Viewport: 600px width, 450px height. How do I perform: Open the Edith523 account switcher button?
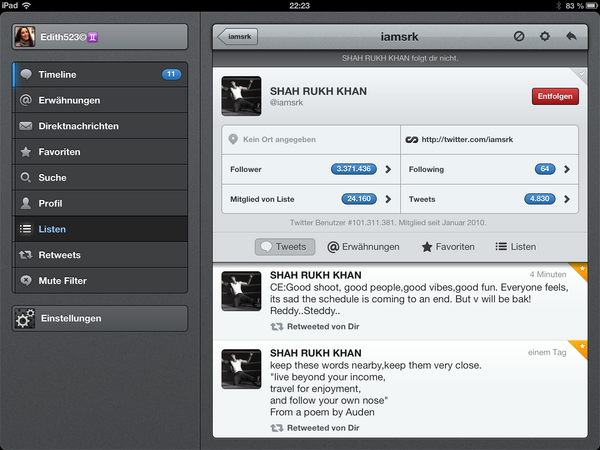point(100,37)
